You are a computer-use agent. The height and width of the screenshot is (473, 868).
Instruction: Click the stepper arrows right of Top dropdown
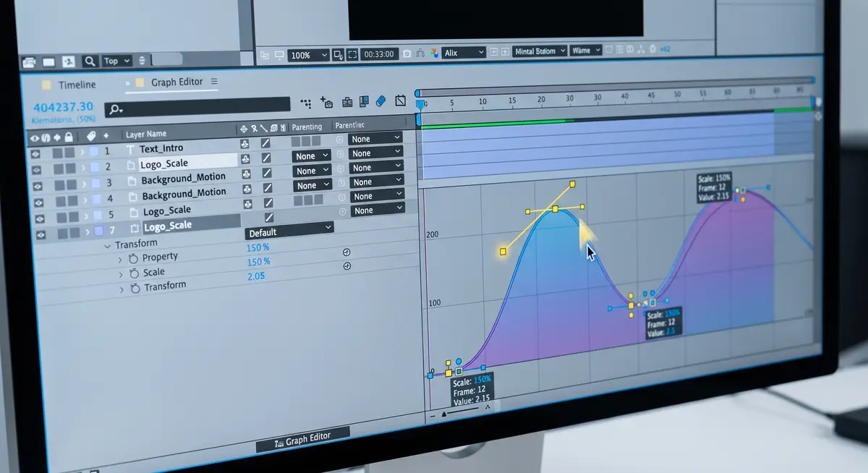[142, 61]
